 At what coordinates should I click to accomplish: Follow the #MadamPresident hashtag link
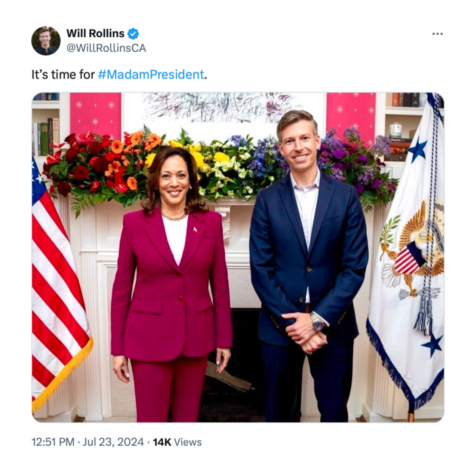(151, 74)
